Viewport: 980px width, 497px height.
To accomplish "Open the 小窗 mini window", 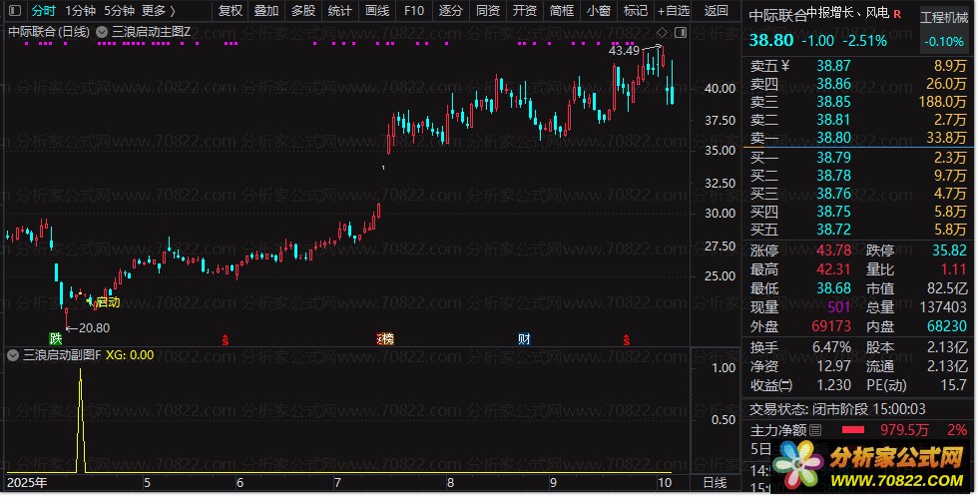I will point(599,11).
